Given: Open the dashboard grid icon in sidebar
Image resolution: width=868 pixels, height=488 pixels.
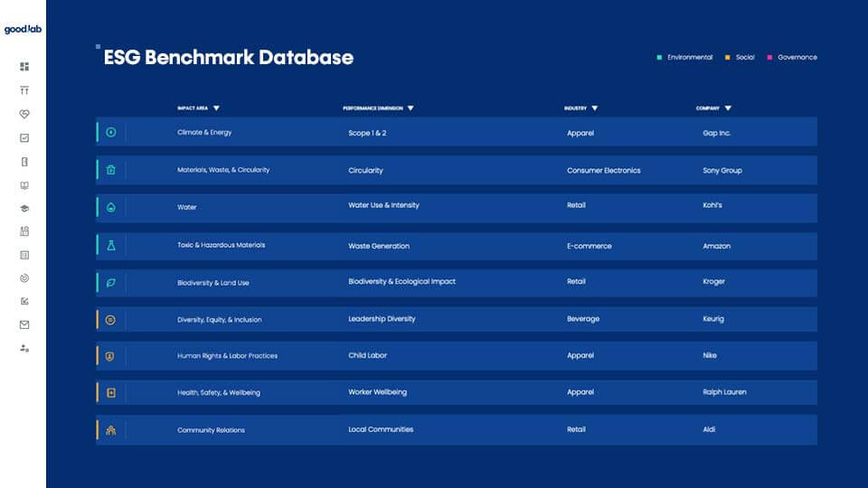Looking at the screenshot, I should pyautogui.click(x=24, y=66).
